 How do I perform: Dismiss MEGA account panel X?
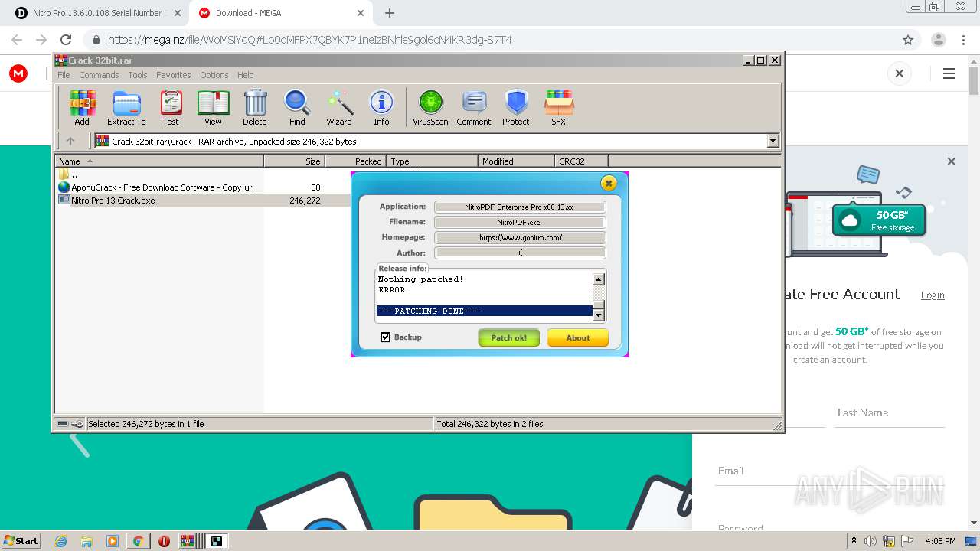pos(952,161)
